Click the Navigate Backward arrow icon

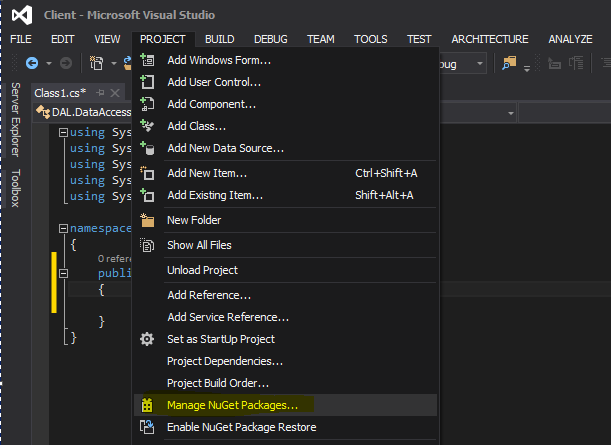[x=32, y=63]
